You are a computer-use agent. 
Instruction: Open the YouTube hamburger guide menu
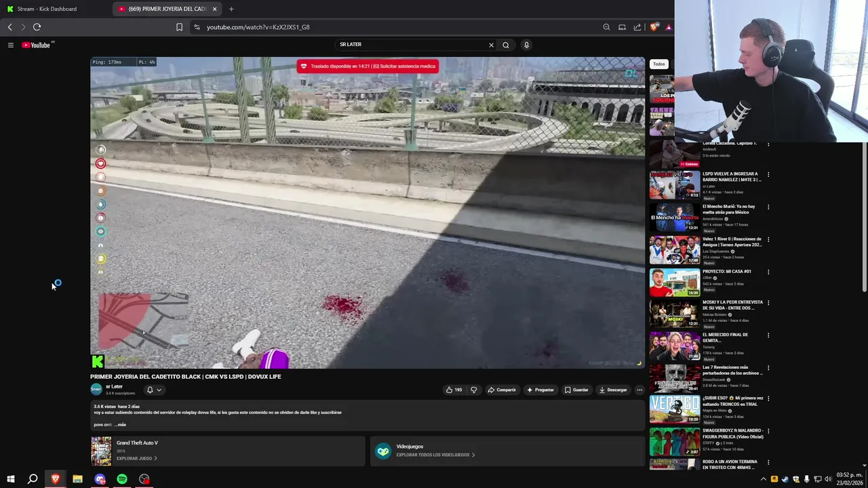(x=10, y=45)
